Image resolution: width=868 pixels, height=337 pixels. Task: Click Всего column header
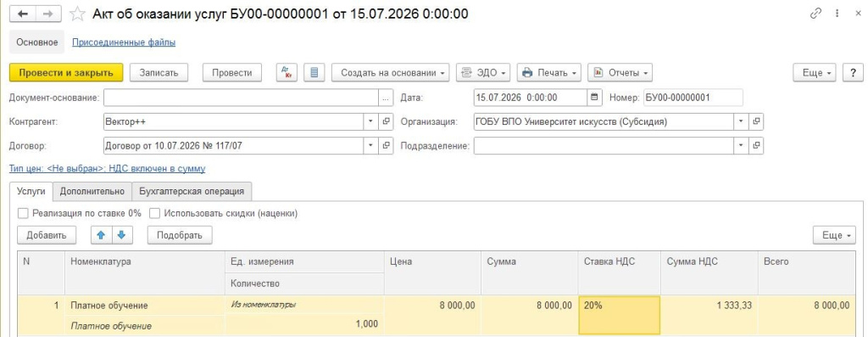pos(806,272)
